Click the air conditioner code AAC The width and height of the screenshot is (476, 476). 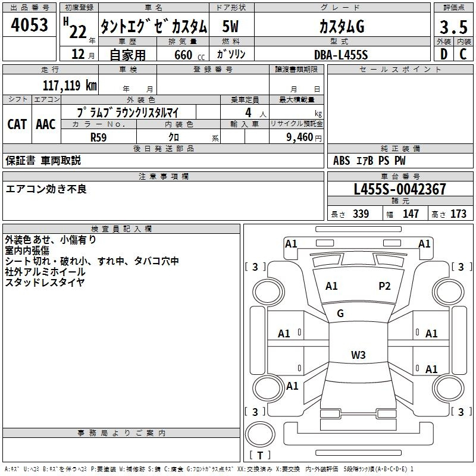tap(46, 124)
